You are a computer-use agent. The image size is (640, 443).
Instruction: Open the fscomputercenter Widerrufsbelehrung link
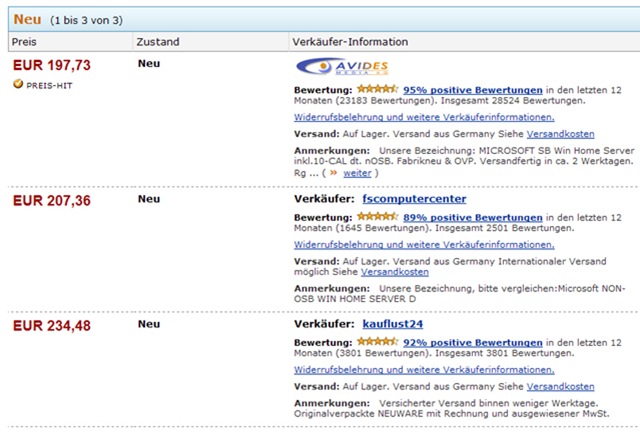(x=424, y=245)
